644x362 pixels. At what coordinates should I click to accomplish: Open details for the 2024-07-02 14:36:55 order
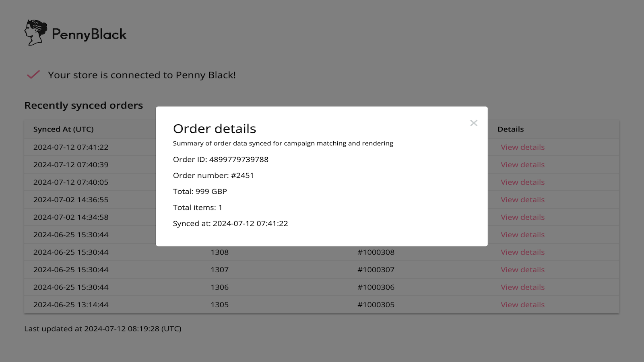(x=522, y=200)
